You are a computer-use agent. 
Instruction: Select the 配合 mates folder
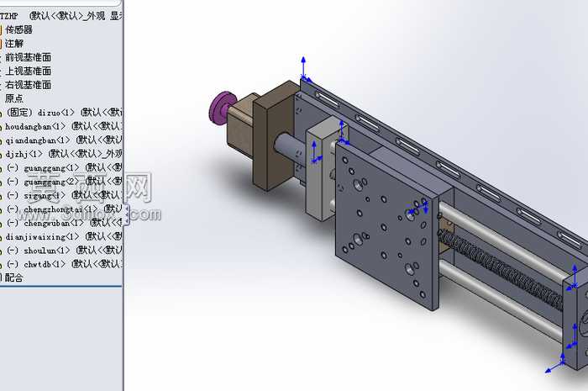(14, 277)
